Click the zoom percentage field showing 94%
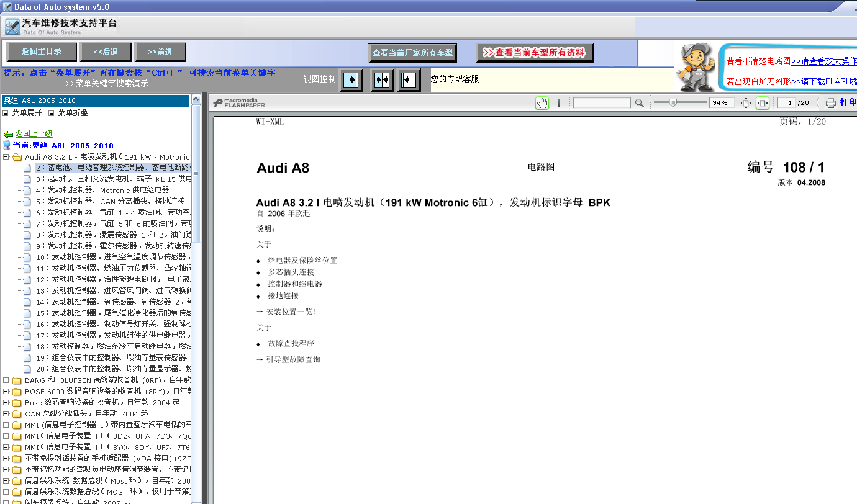The height and width of the screenshot is (504, 857). click(722, 103)
